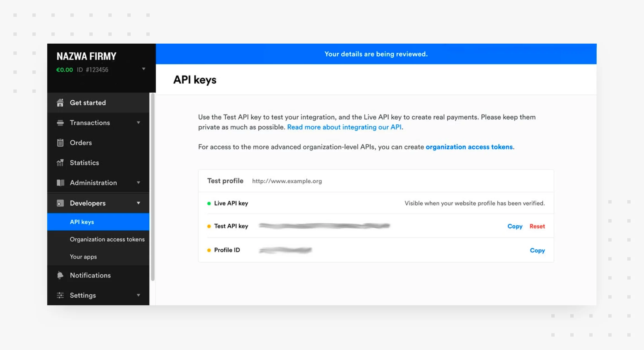Expand the Settings submenu arrow
Screen dimensions: 644x350
click(x=139, y=295)
